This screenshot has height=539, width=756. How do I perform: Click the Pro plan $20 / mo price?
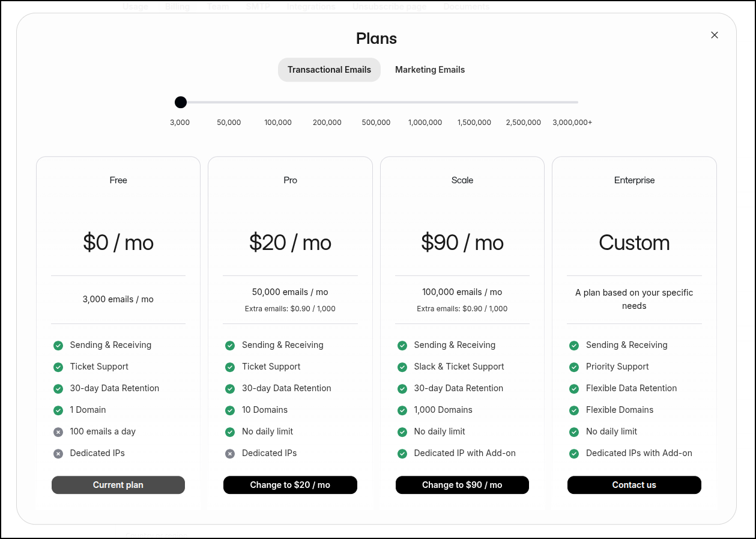coord(290,243)
